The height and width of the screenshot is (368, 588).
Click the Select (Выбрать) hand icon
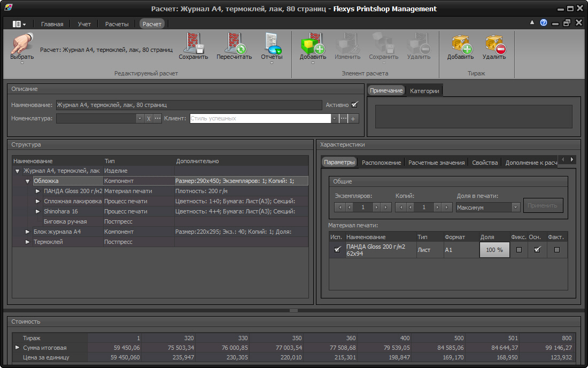(x=21, y=45)
